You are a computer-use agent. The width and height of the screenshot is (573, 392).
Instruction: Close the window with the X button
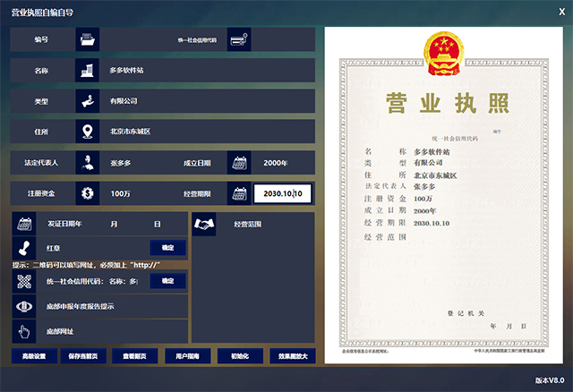[562, 12]
